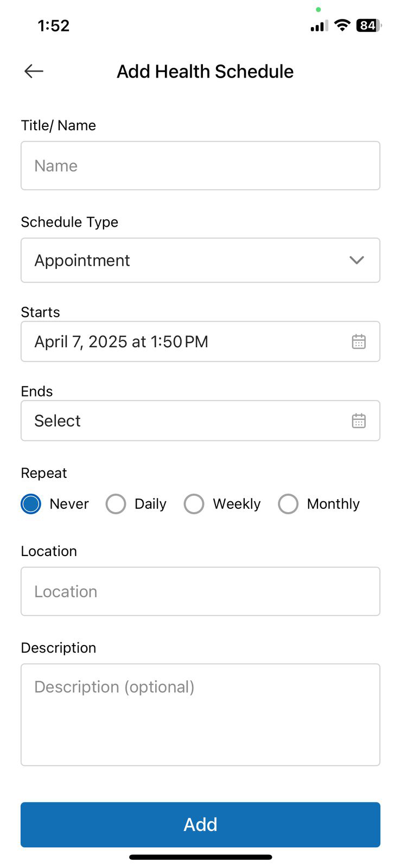Select the Daily repeat option
The height and width of the screenshot is (868, 401).
[x=116, y=504]
